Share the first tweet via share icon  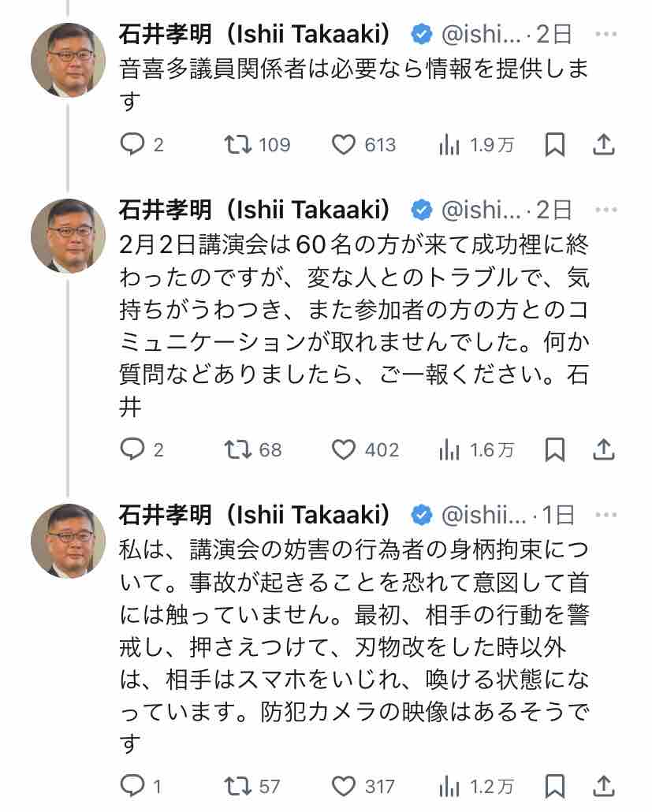pyautogui.click(x=604, y=144)
